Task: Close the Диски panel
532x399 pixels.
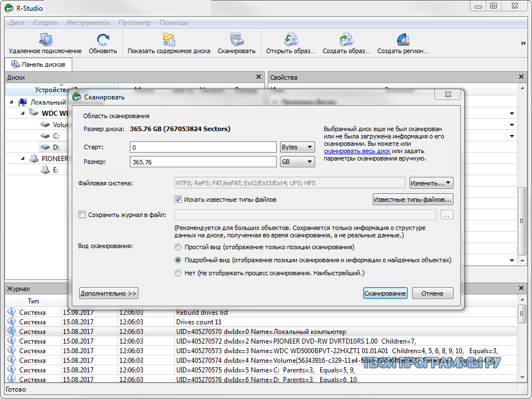Action: pyautogui.click(x=259, y=77)
